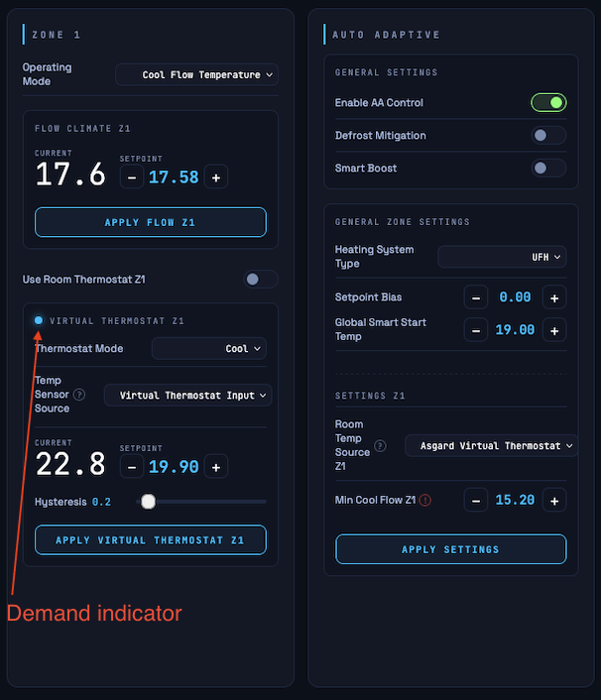
Task: Decrease Flow Climate Z1 setpoint with minus
Action: 132,177
